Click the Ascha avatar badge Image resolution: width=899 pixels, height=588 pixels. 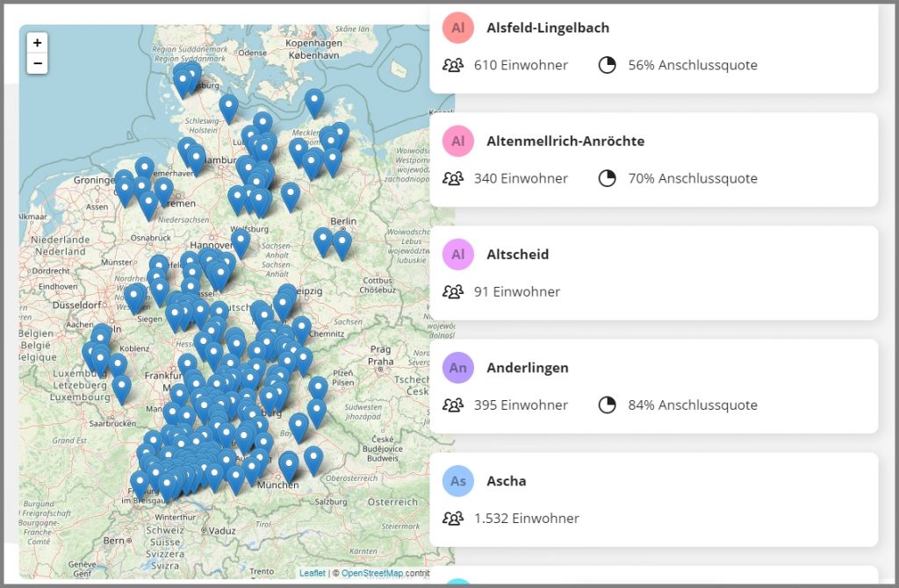point(457,481)
